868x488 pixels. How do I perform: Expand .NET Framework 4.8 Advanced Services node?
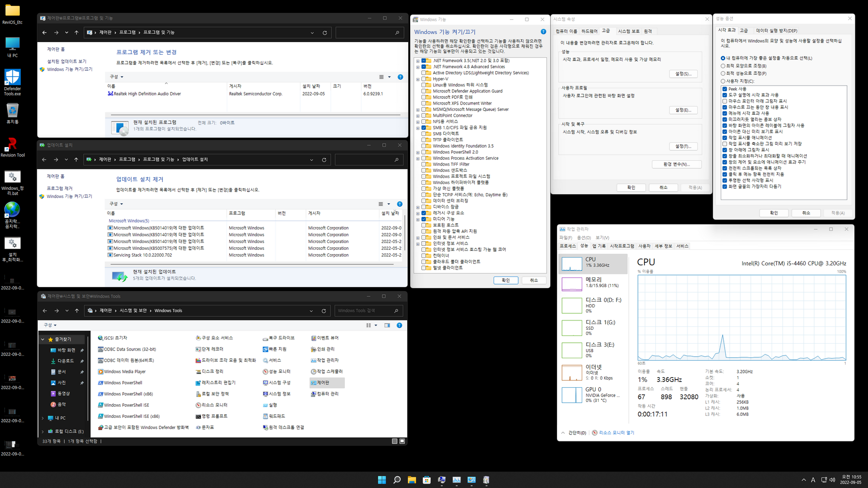(x=418, y=67)
